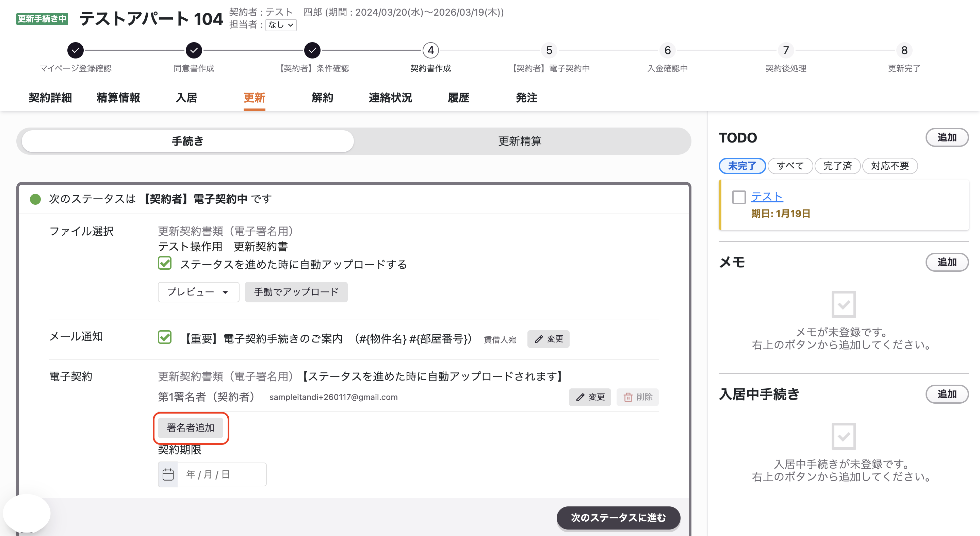Click 追加 button in TODO section
Screen dimensions: 980x536
(947, 137)
